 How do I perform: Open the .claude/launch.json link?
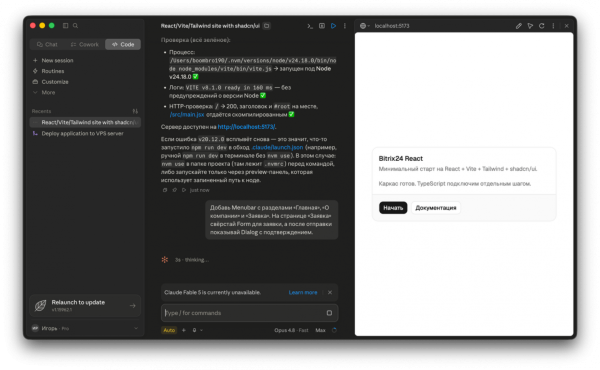pyautogui.click(x=277, y=147)
